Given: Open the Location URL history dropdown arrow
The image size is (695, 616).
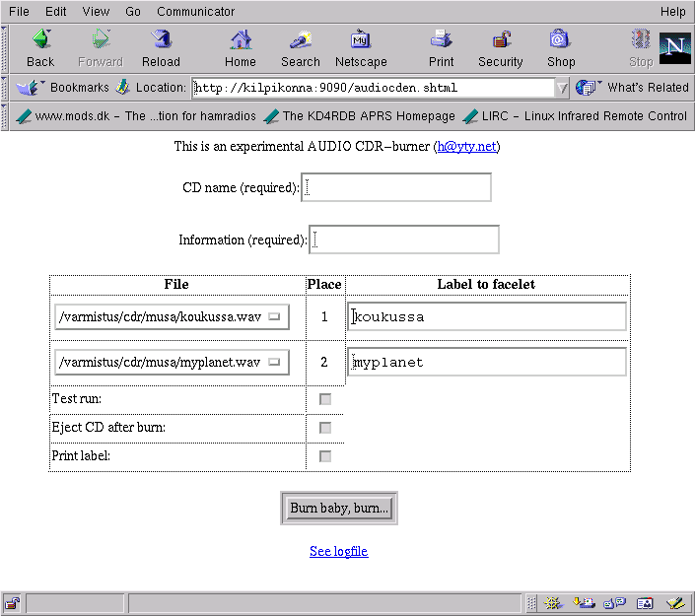Looking at the screenshot, I should 562,88.
